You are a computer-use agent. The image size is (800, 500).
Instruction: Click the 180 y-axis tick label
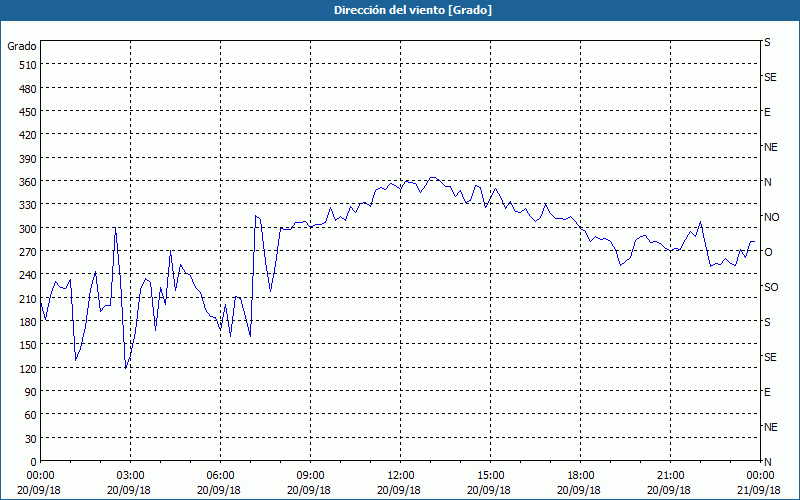point(28,322)
